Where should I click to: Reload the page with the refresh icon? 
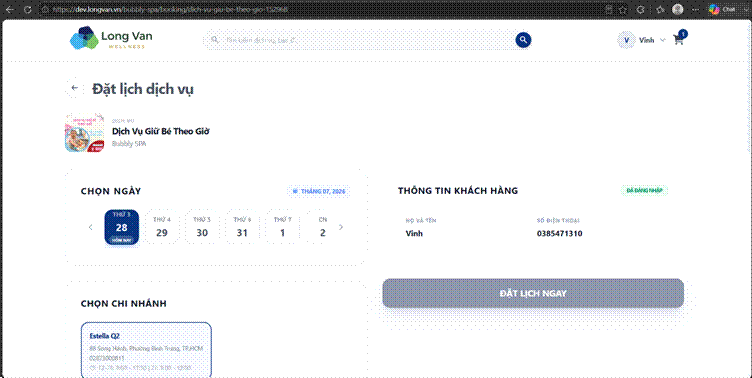(28, 9)
